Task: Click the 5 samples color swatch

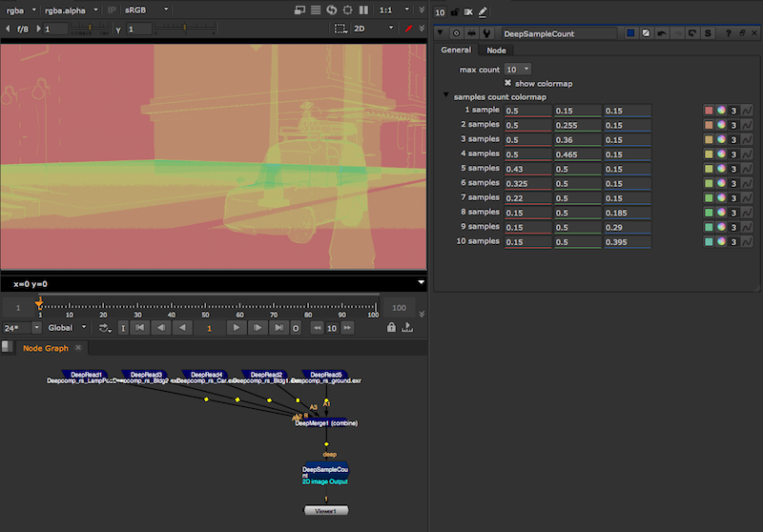Action: coord(708,169)
